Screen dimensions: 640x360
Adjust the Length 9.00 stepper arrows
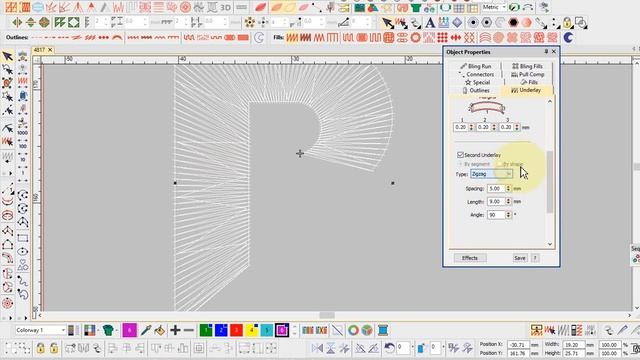[x=508, y=202]
